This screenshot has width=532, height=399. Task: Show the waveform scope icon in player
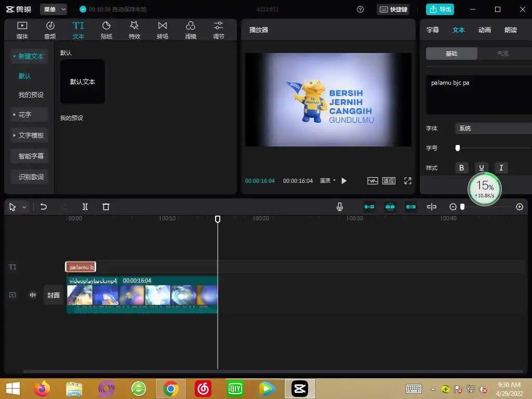pyautogui.click(x=373, y=181)
